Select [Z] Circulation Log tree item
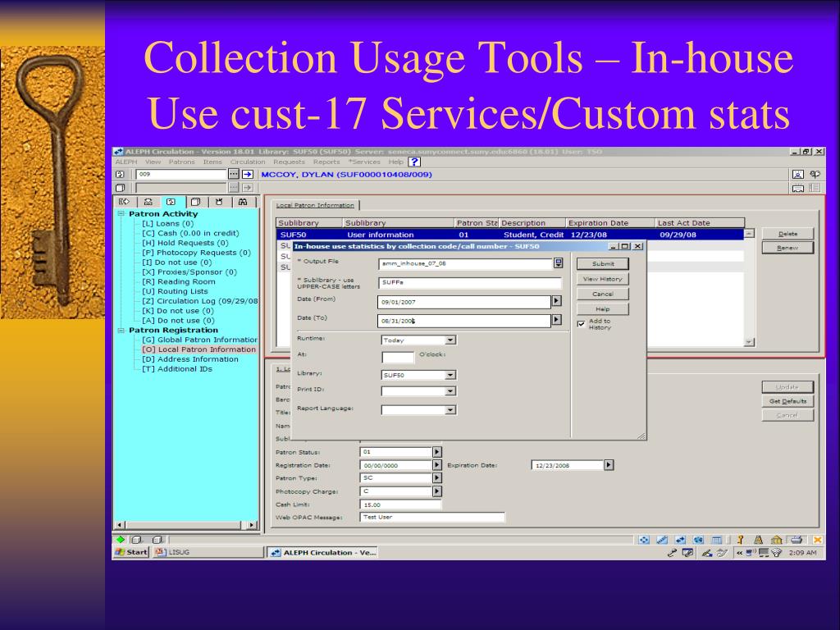840x630 pixels. pyautogui.click(x=200, y=301)
